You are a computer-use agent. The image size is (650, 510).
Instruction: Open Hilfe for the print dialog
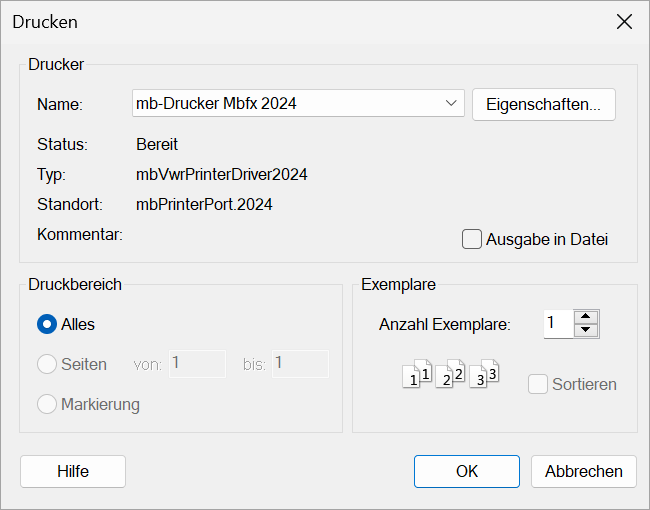pyautogui.click(x=73, y=471)
